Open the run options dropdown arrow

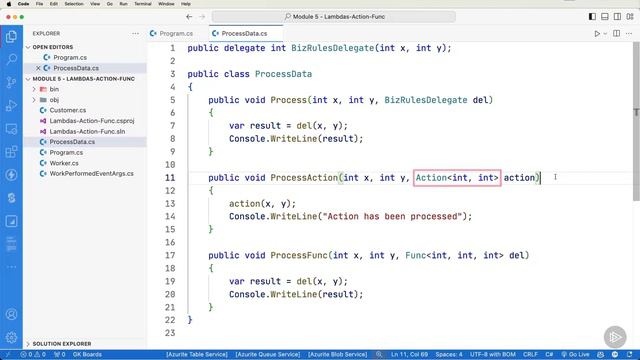[x=605, y=33]
